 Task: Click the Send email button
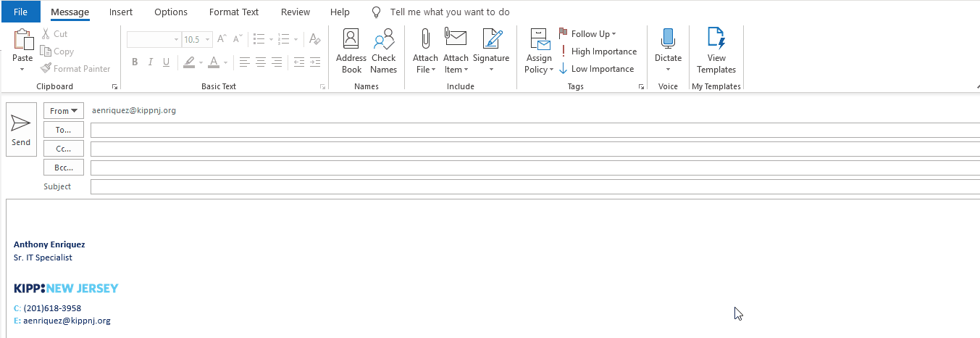pyautogui.click(x=21, y=129)
